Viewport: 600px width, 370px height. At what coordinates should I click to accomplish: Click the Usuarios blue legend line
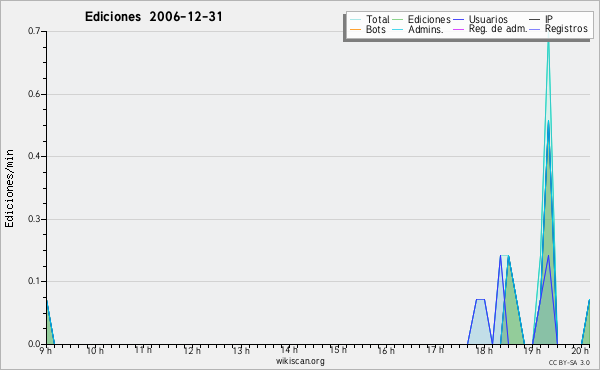pyautogui.click(x=458, y=20)
